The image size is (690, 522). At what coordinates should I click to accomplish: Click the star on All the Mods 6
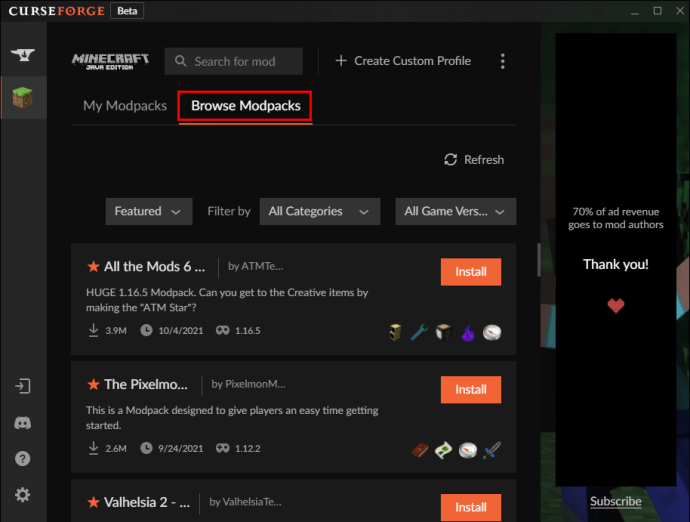pos(93,267)
